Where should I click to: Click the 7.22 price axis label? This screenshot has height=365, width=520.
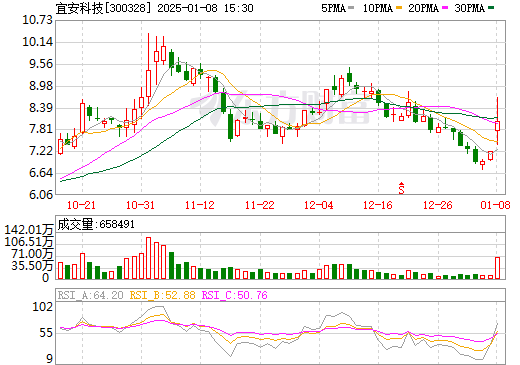point(41,151)
